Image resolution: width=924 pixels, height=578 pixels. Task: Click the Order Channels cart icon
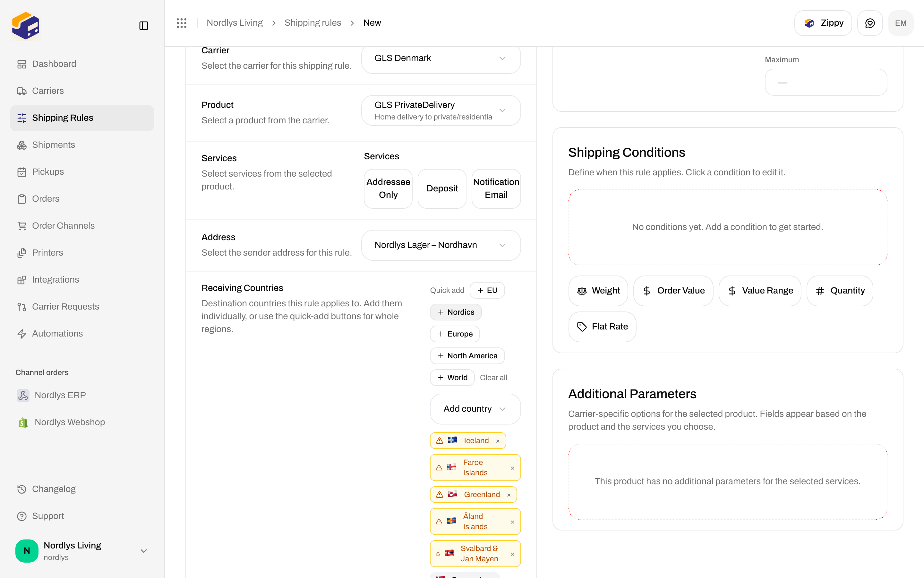(x=22, y=226)
